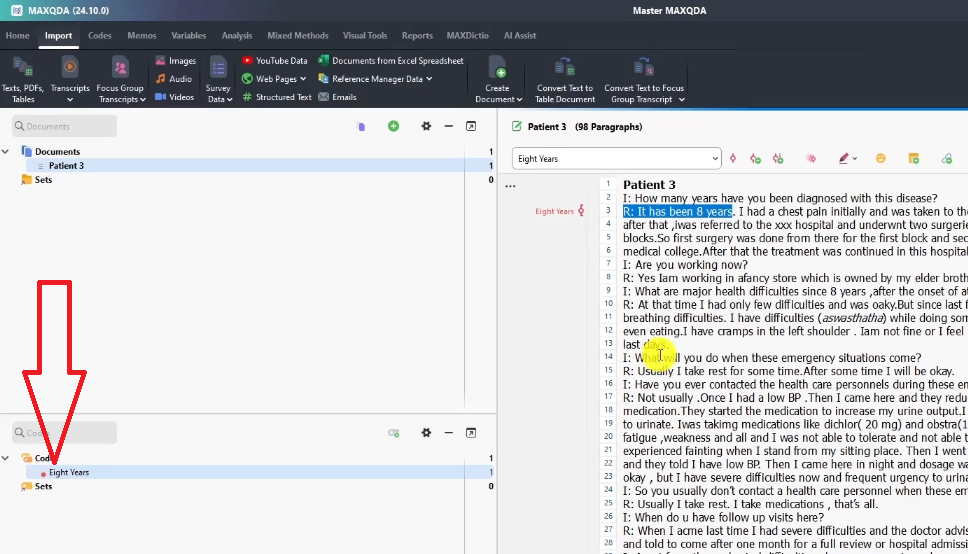968x554 pixels.
Task: Click the Structured Text import icon
Action: point(247,97)
